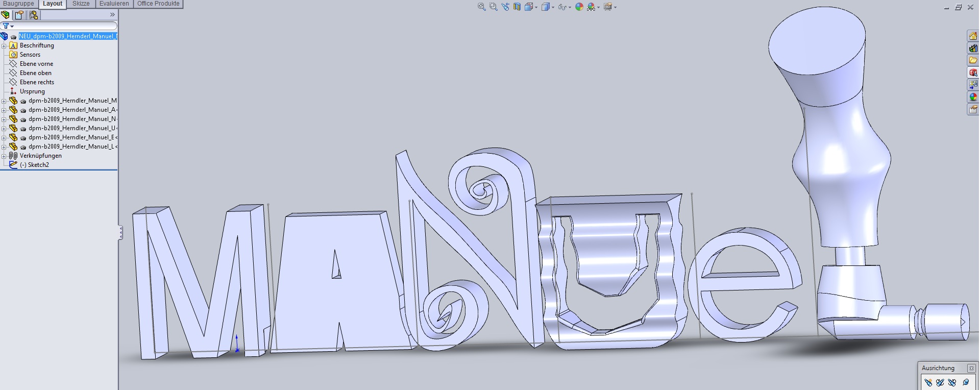Select the Zoom to Area tool
This screenshot has height=390, width=980.
tap(493, 7)
